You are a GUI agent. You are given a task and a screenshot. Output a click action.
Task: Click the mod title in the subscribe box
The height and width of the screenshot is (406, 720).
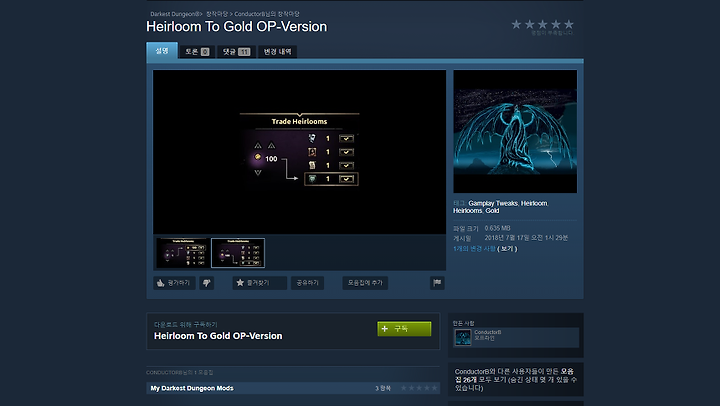tap(218, 336)
